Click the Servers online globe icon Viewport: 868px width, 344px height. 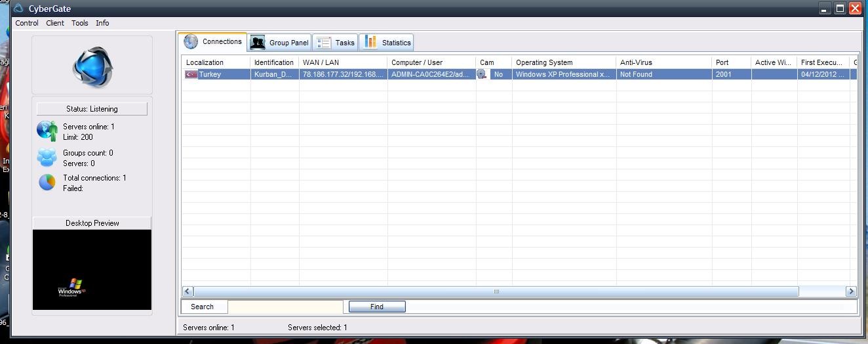[47, 131]
